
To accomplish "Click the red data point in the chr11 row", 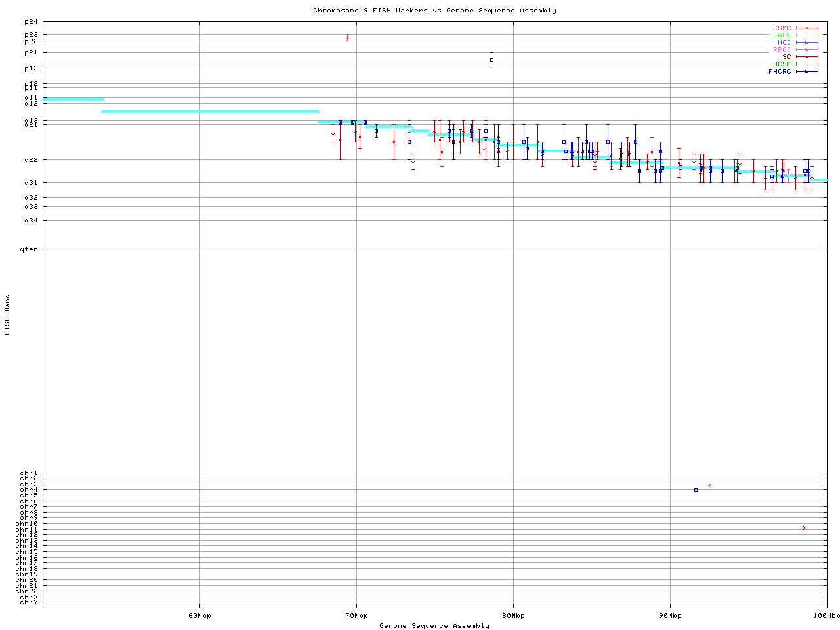I will coord(803,528).
